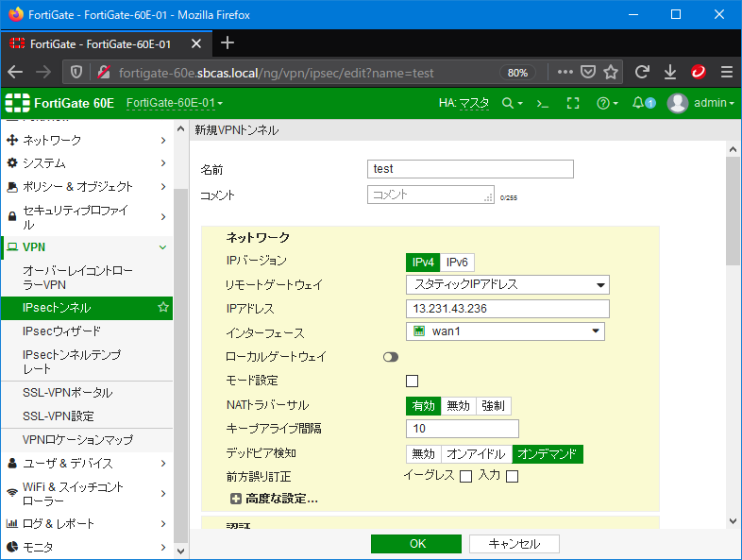Viewport: 742px width, 560px height.
Task: Toggle fullscreen mode icon
Action: 573,103
